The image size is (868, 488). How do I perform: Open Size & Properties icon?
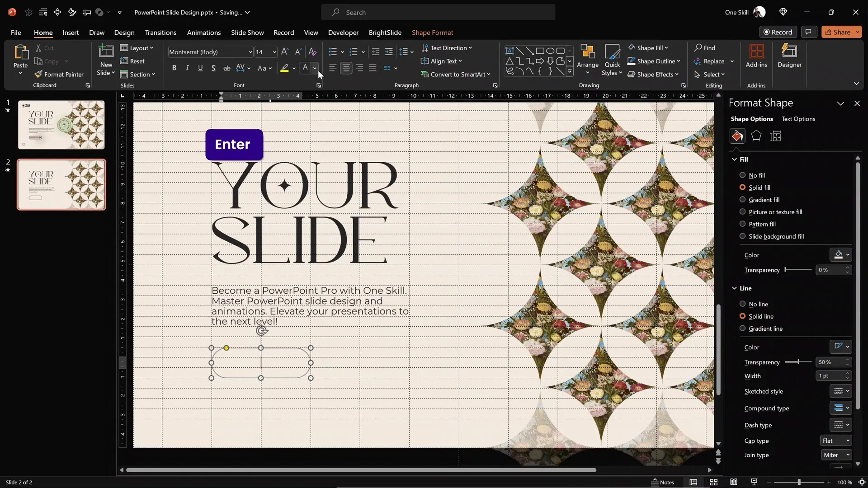[x=776, y=136]
